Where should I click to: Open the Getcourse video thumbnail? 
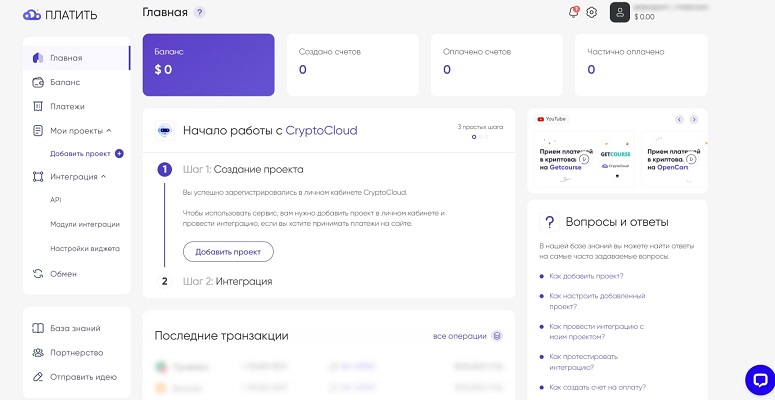[x=584, y=159]
